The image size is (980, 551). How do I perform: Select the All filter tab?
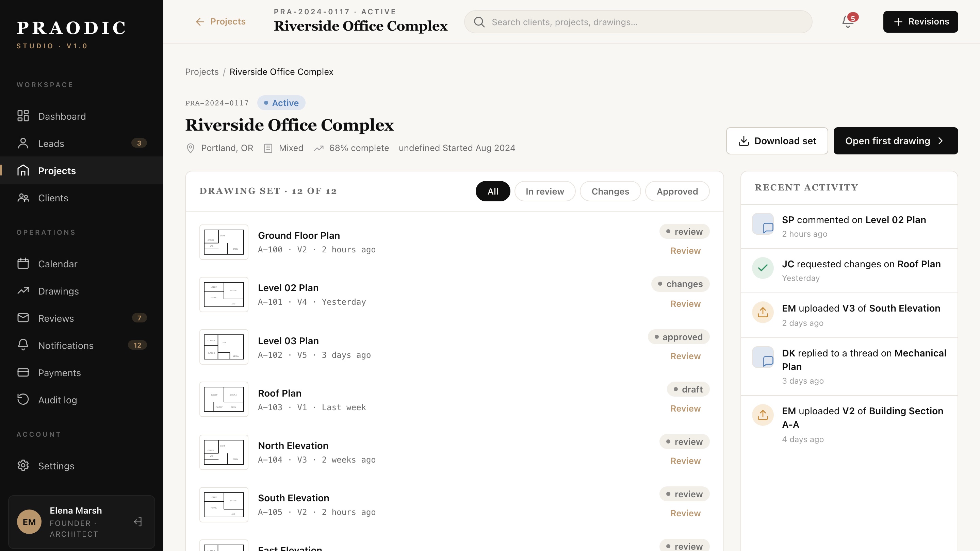(x=493, y=191)
